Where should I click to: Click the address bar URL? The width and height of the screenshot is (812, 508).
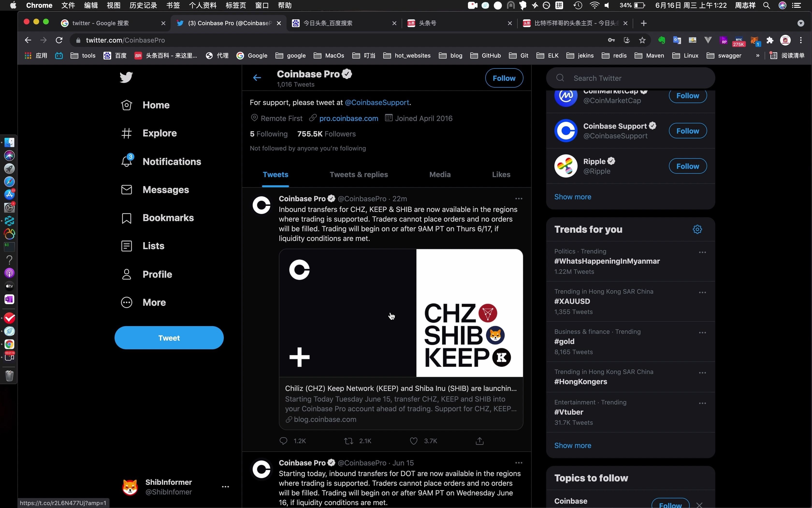coord(125,40)
